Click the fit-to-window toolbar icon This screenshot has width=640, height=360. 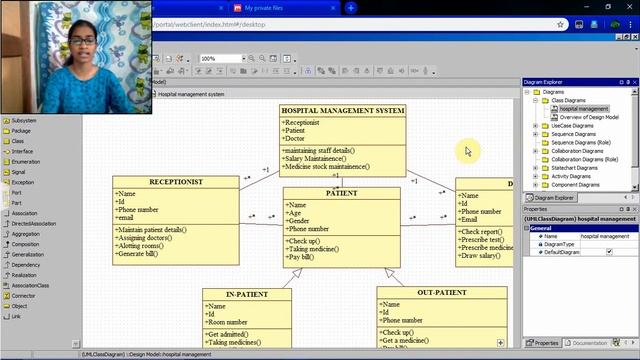273,59
